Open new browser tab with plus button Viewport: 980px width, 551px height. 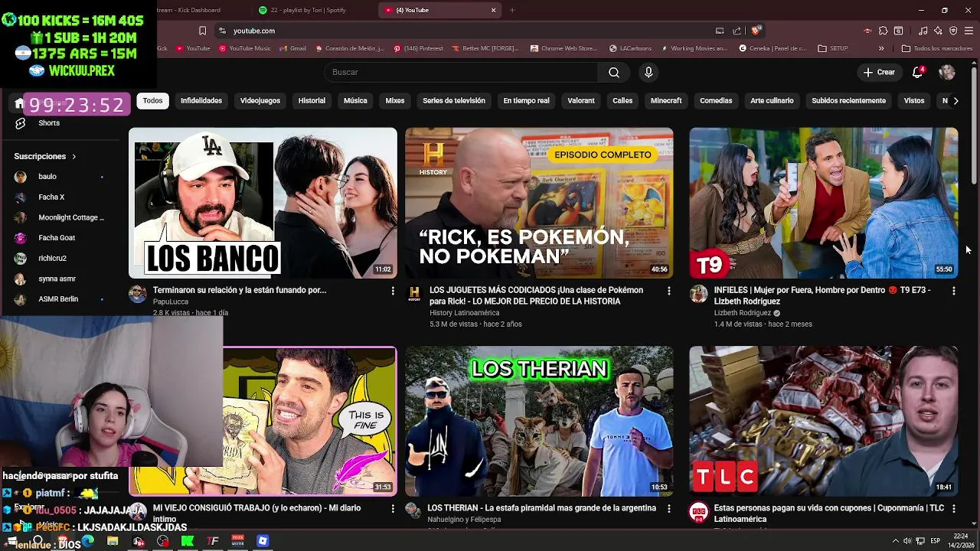pos(512,10)
